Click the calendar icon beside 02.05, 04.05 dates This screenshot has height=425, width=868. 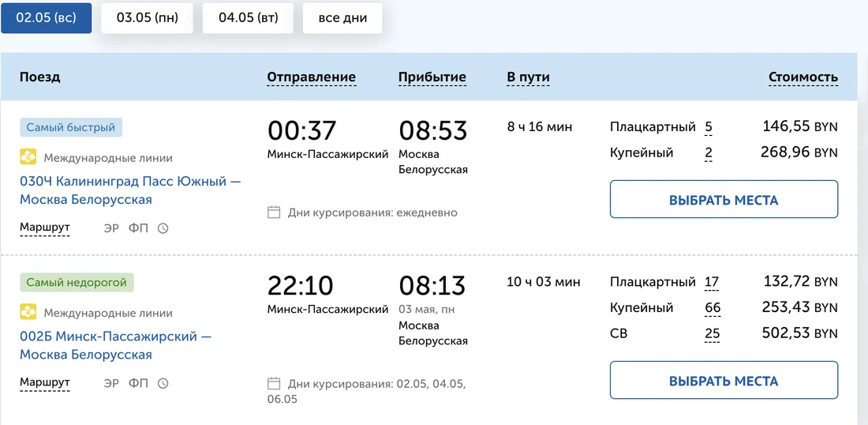pos(274,383)
